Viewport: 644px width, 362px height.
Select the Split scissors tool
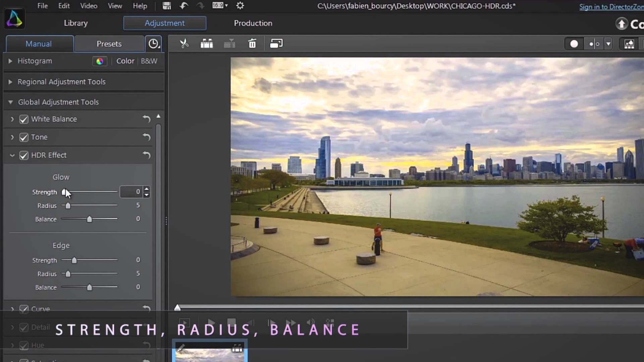(x=184, y=44)
